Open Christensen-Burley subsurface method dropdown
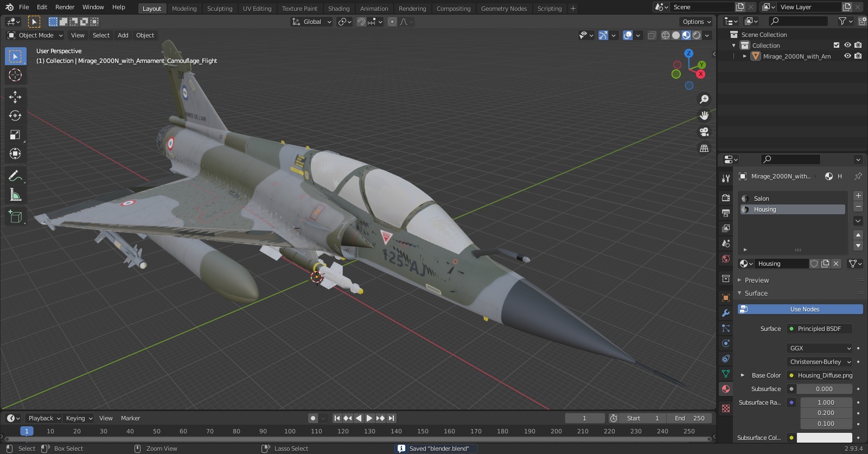Image resolution: width=868 pixels, height=454 pixels. 820,362
